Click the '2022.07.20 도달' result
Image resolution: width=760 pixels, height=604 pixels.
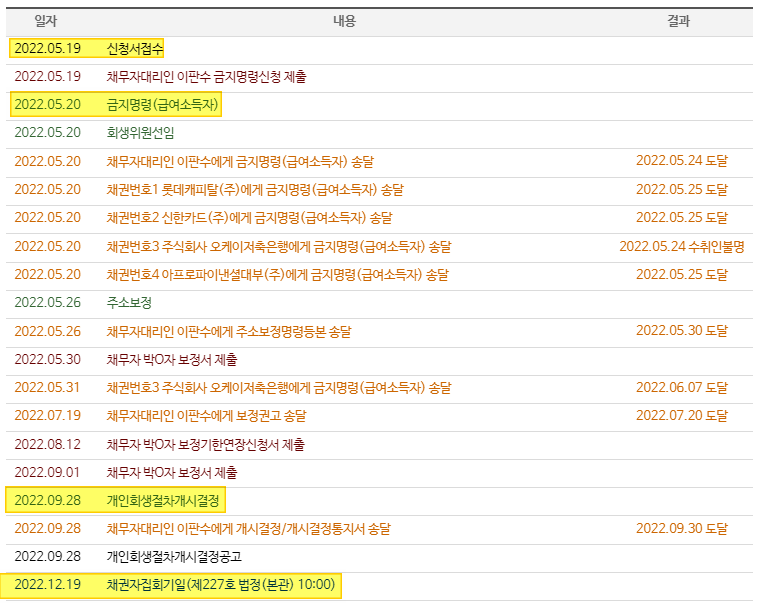click(x=681, y=415)
